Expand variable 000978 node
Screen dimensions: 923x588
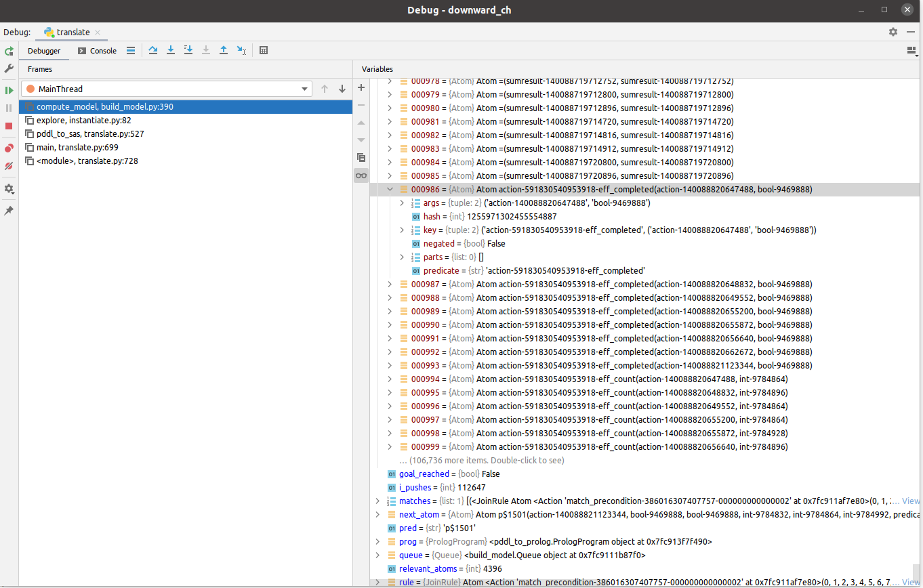coord(390,81)
